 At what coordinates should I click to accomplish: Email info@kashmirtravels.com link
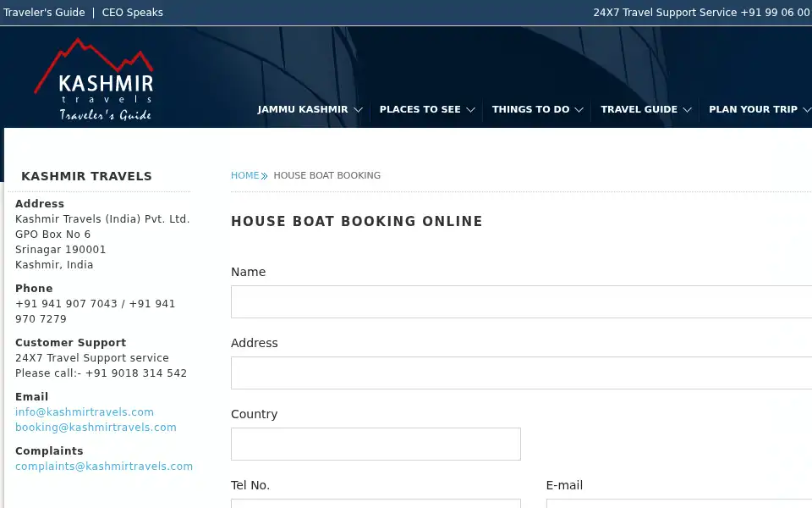(x=85, y=412)
